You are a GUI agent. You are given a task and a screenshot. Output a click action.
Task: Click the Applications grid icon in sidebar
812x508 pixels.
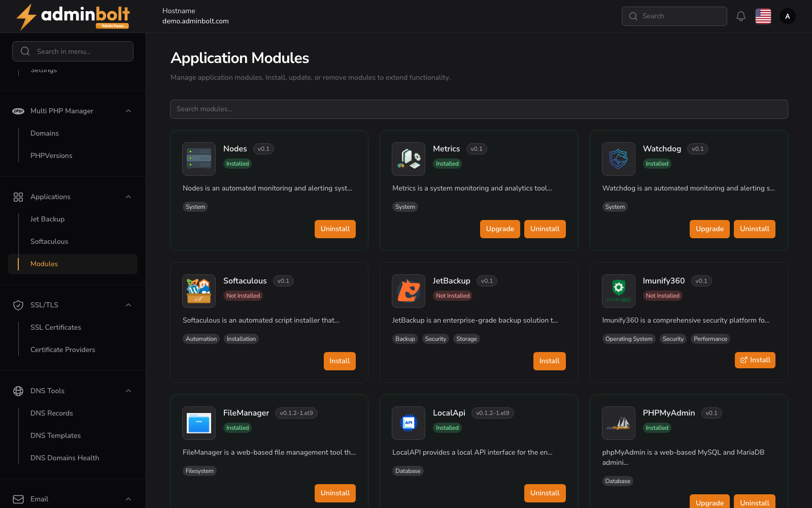18,197
